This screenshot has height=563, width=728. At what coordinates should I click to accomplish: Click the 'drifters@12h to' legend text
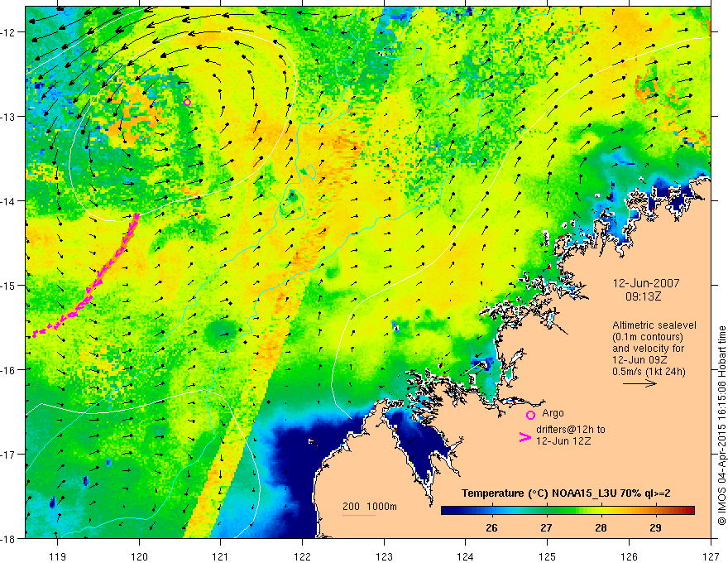571,429
